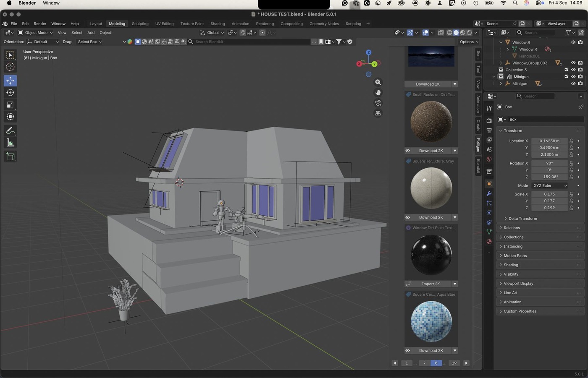
Task: Unlock Location X lock icon
Action: pos(571,141)
